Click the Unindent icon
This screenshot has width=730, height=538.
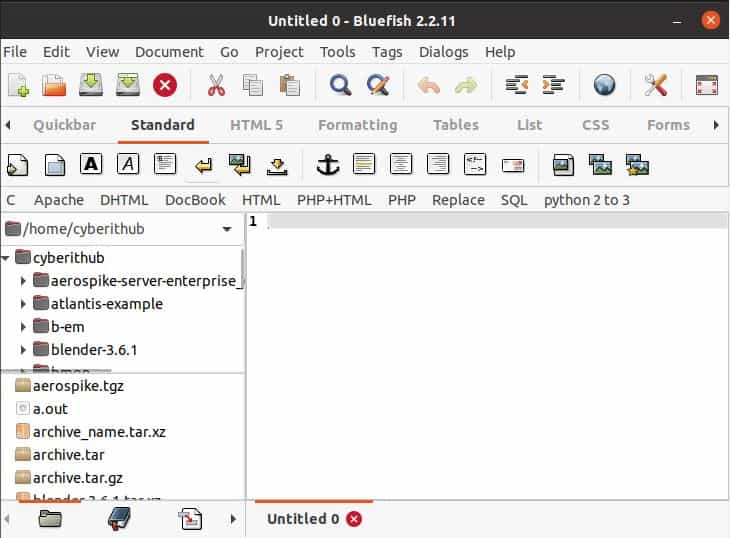(517, 85)
